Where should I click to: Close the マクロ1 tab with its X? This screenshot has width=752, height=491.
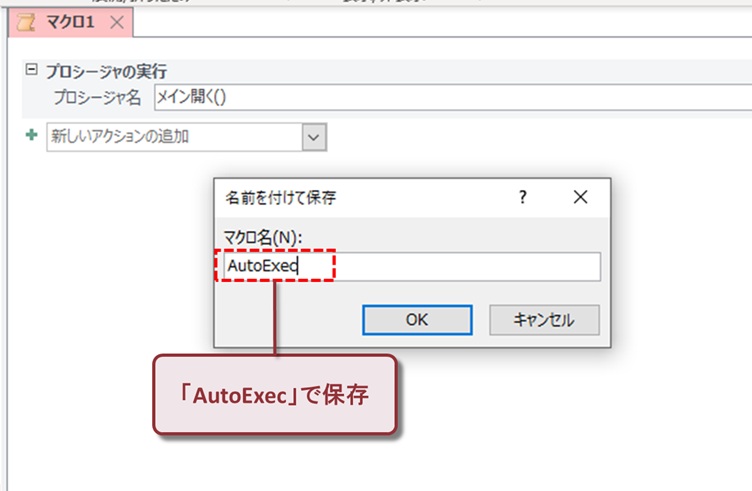pos(117,21)
